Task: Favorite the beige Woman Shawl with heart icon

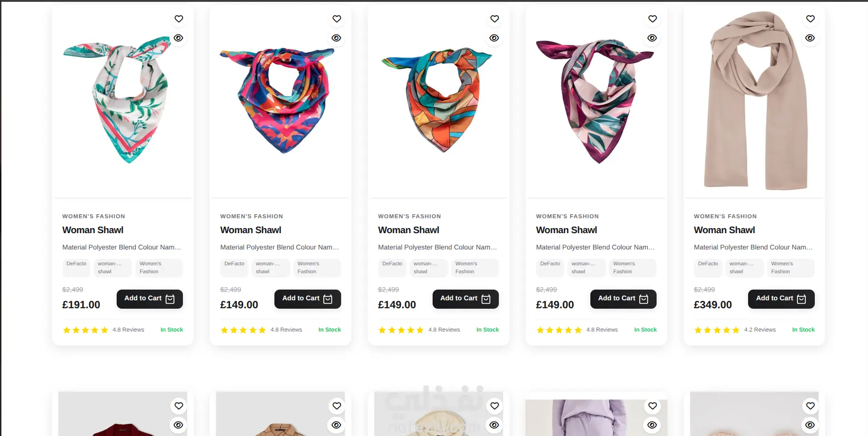Action: pos(810,19)
